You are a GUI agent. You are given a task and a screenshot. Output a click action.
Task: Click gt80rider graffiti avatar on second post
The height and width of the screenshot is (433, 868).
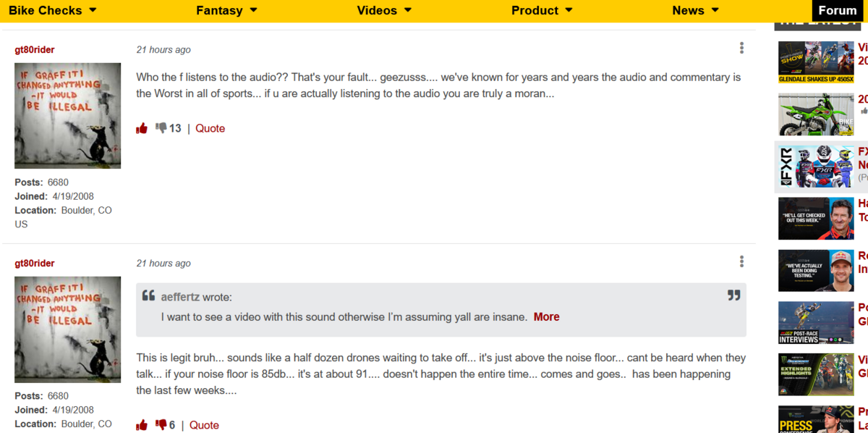click(68, 329)
